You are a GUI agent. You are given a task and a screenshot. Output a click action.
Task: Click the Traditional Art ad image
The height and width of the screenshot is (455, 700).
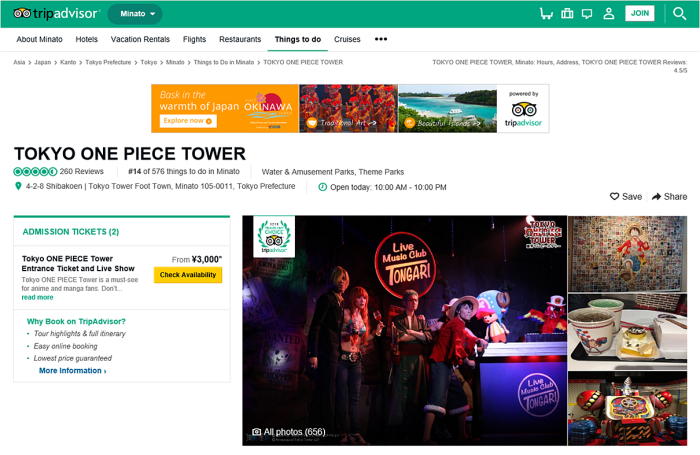point(348,109)
